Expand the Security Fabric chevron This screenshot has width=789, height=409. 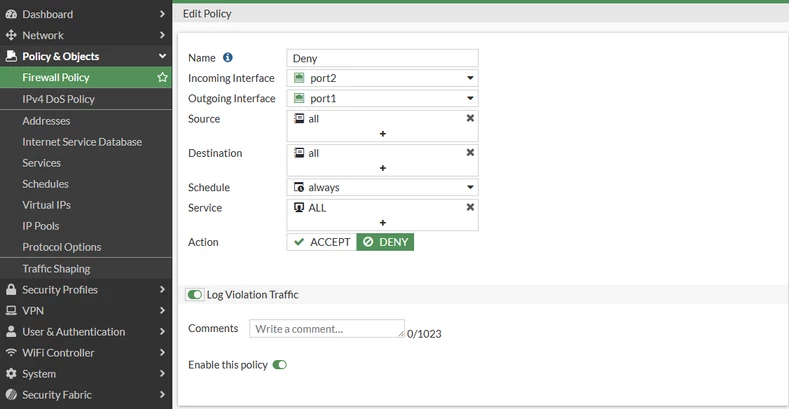pos(162,395)
